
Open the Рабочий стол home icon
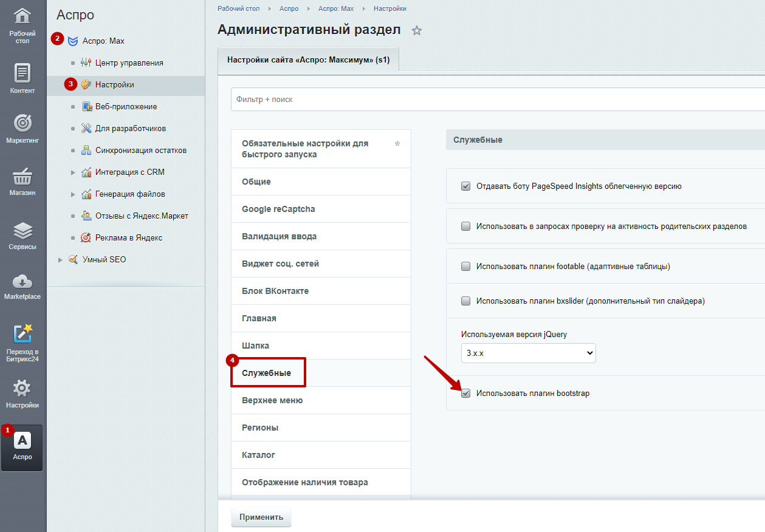[x=22, y=15]
